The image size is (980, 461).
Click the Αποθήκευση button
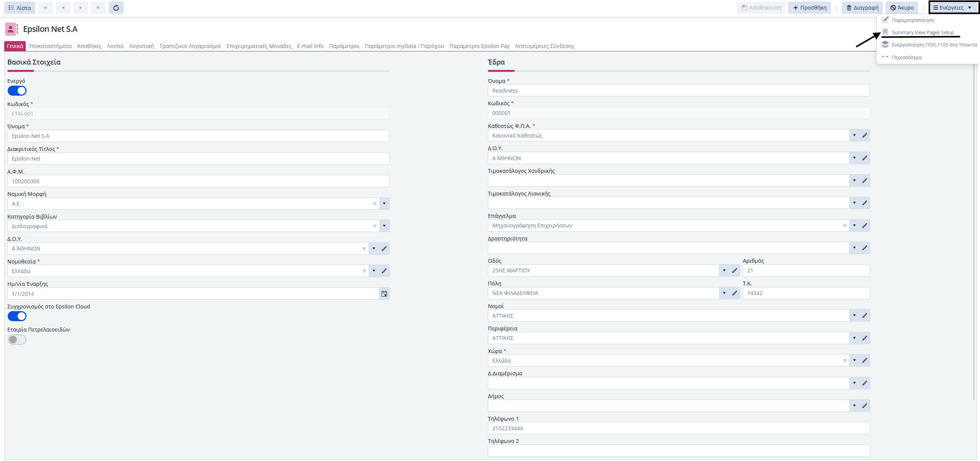click(761, 8)
